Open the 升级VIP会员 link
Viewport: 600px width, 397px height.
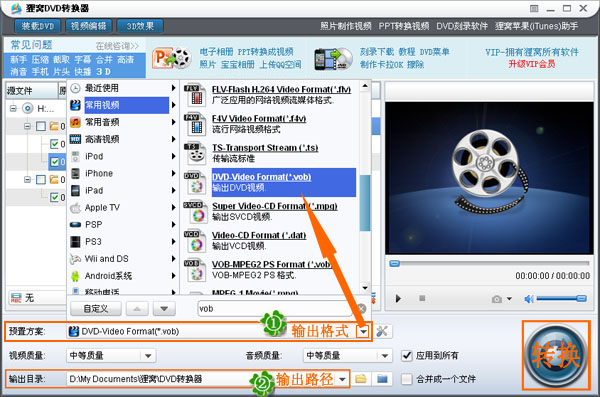coord(532,64)
